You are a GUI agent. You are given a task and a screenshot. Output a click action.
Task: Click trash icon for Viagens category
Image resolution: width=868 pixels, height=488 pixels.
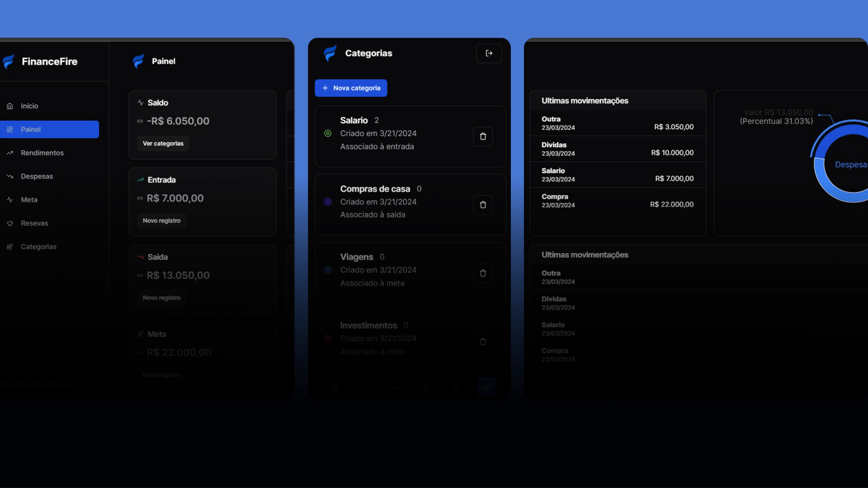pos(483,273)
